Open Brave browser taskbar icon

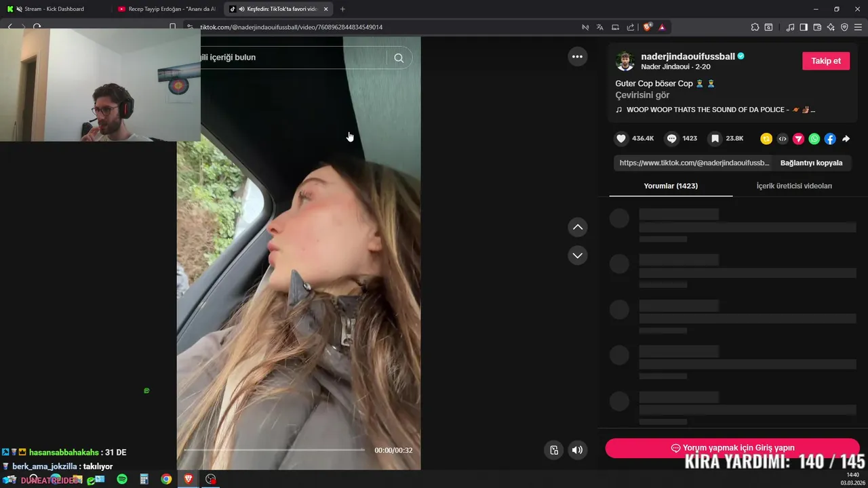pos(189,479)
